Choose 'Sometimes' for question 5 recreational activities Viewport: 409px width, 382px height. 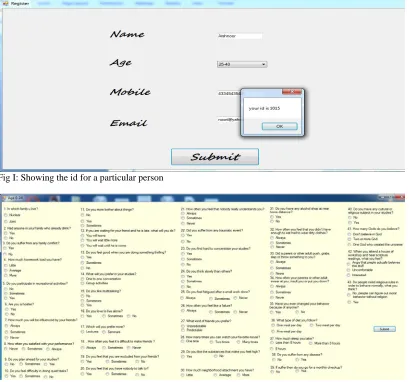[x=6, y=294]
